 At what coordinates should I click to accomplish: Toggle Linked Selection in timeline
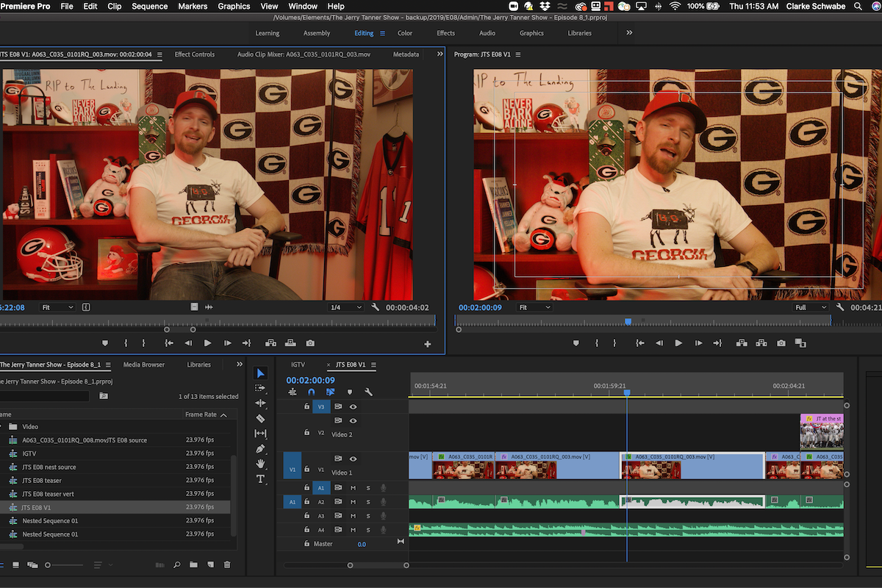tap(331, 392)
